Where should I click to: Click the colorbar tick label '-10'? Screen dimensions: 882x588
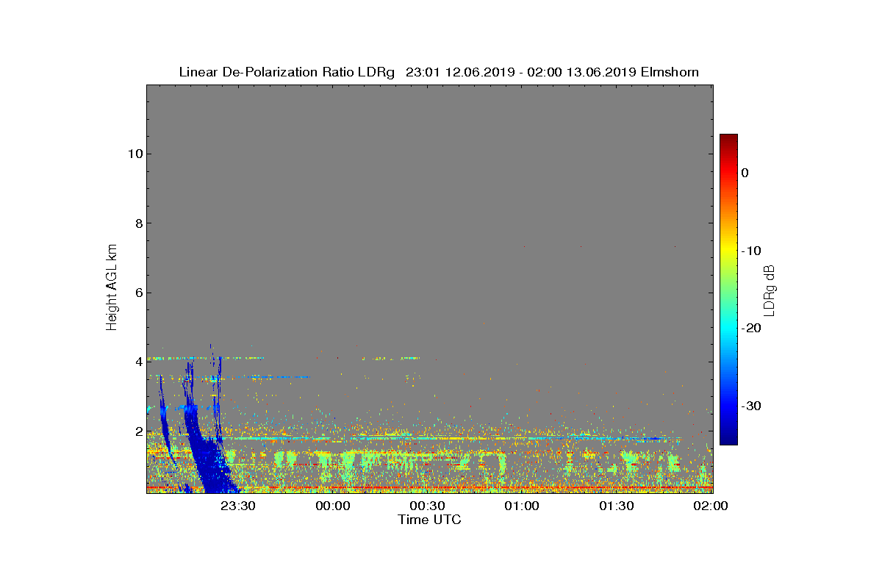point(750,251)
